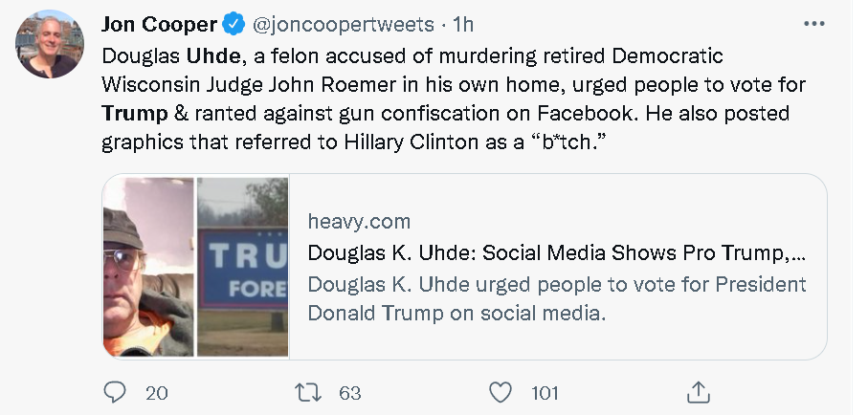Image resolution: width=868 pixels, height=415 pixels.
Task: Click the man's photo in link preview
Action: [148, 267]
